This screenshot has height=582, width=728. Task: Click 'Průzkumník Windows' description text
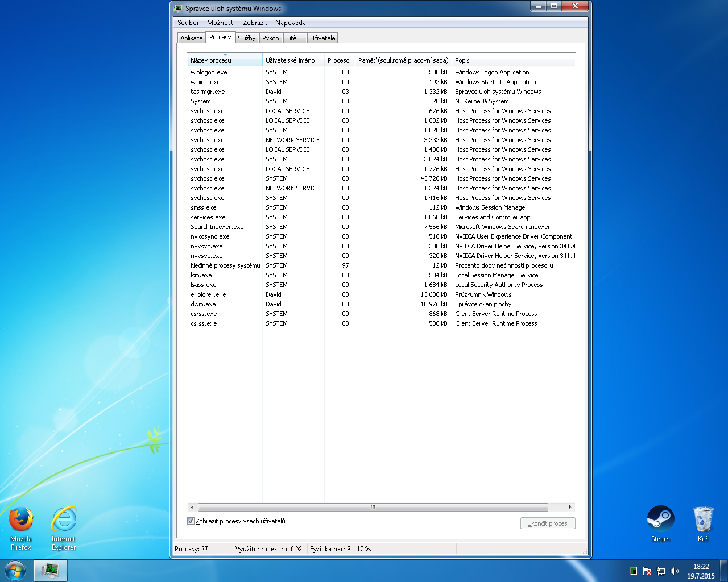coord(483,294)
